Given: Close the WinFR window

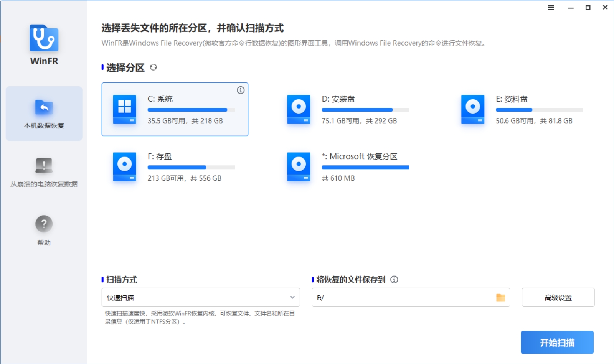Looking at the screenshot, I should (605, 7).
